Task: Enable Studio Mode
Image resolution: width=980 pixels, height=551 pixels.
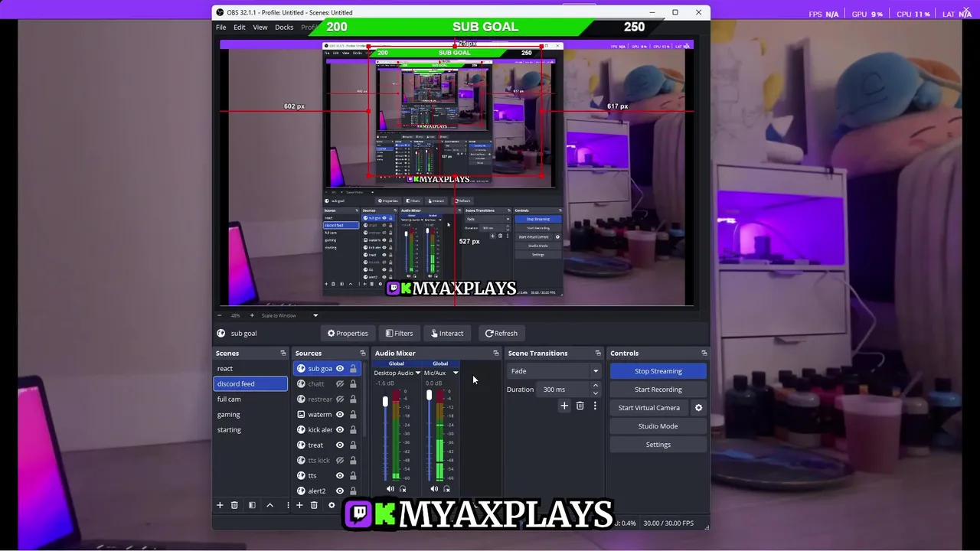Action: click(658, 426)
